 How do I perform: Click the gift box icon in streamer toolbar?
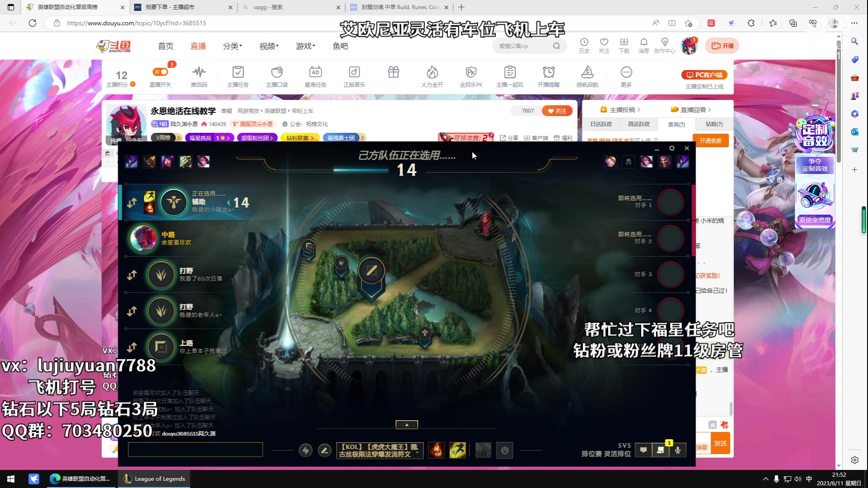click(393, 72)
